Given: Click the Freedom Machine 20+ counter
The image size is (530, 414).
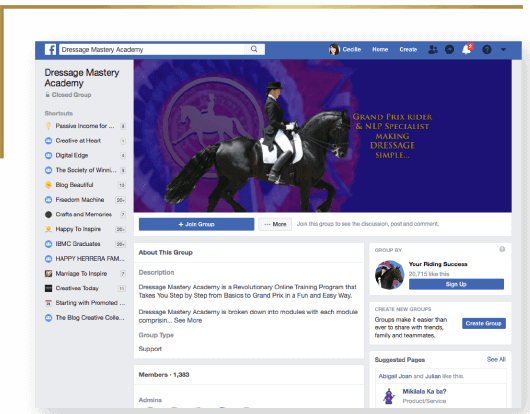Looking at the screenshot, I should (121, 200).
